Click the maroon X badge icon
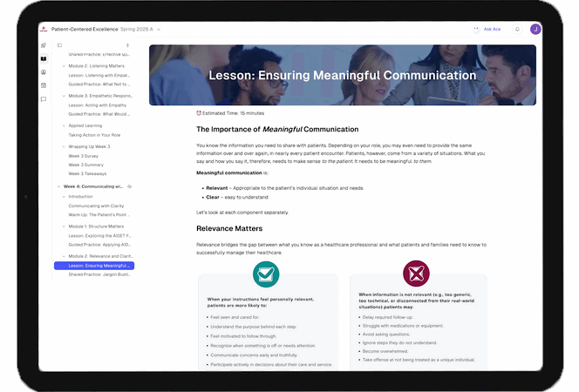579x392 pixels. click(x=416, y=274)
